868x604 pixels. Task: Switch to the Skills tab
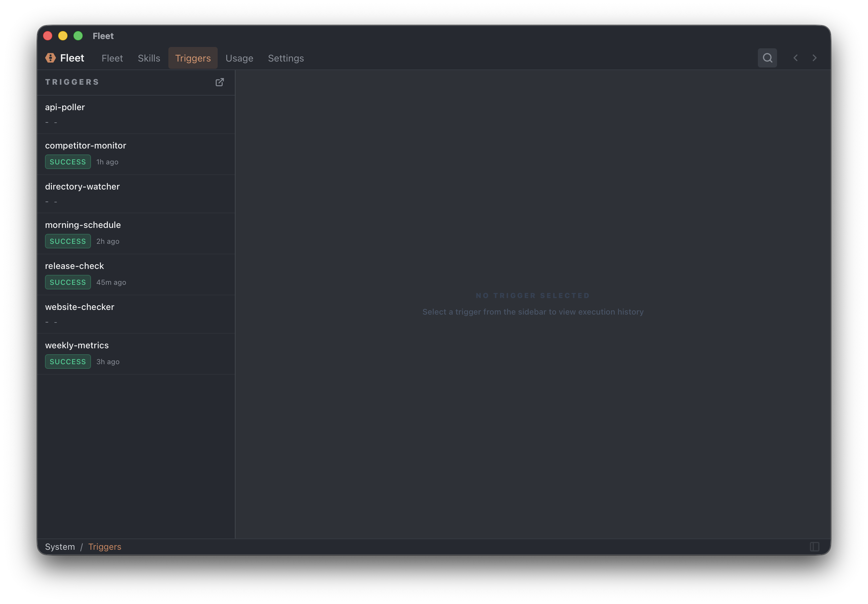tap(149, 58)
